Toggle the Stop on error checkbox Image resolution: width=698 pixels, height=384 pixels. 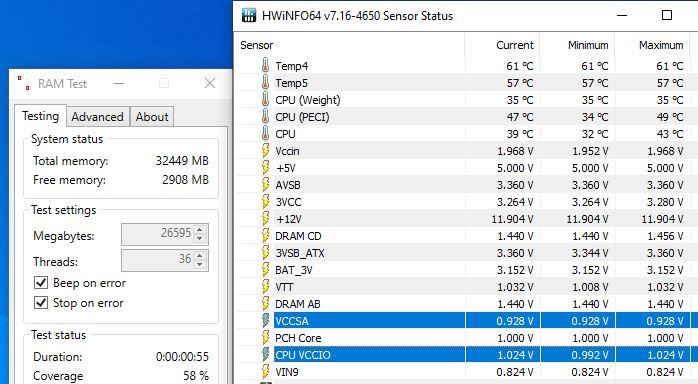41,303
